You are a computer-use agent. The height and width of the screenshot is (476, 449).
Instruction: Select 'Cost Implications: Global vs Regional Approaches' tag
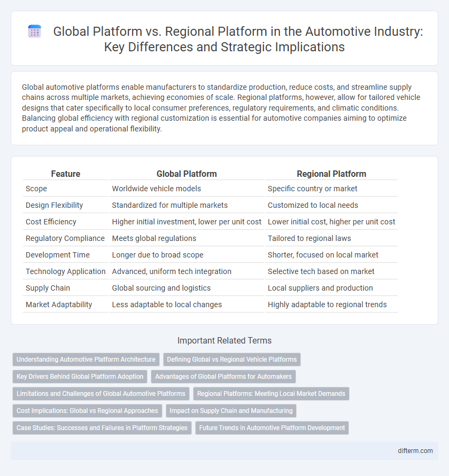click(x=87, y=411)
